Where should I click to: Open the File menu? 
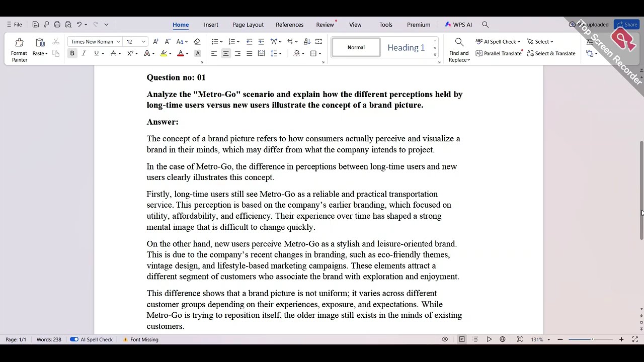(14, 24)
